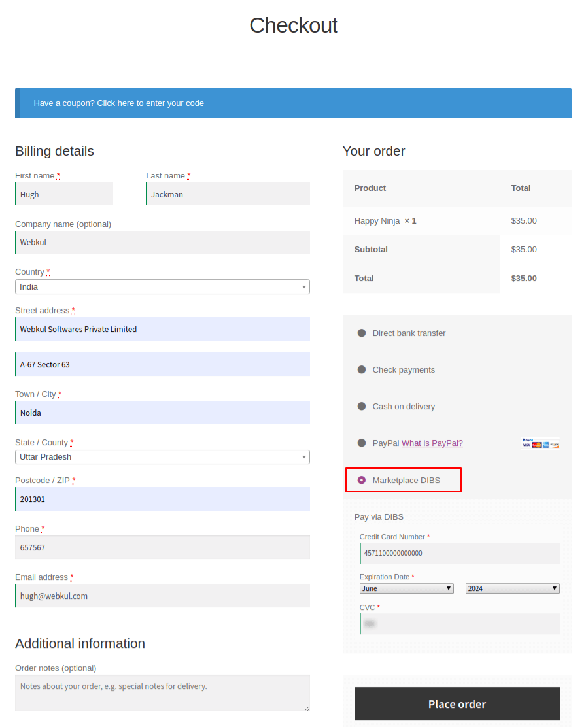Select Marketplace DIBS radio button
Screen dimensions: 588x727
pos(362,481)
